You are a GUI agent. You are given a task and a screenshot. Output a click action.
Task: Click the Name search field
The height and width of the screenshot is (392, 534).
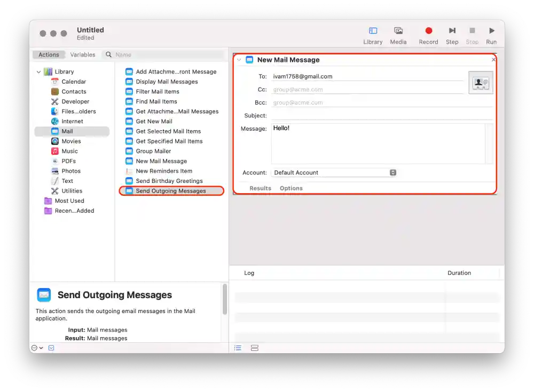coord(163,54)
